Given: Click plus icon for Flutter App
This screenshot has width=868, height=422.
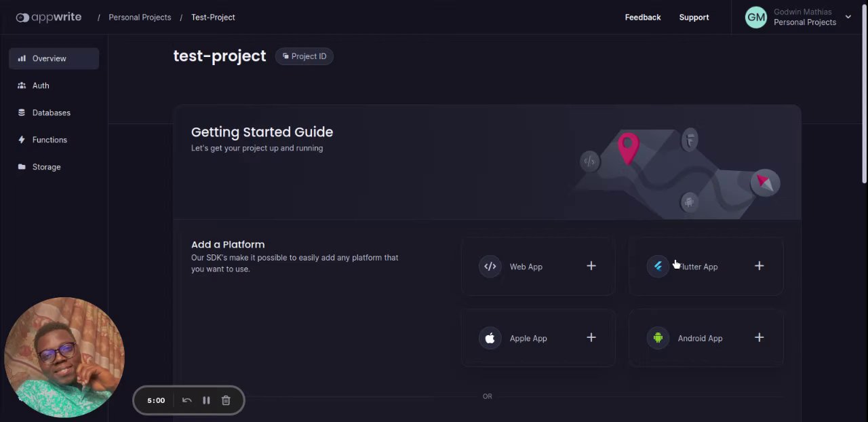Looking at the screenshot, I should (759, 266).
